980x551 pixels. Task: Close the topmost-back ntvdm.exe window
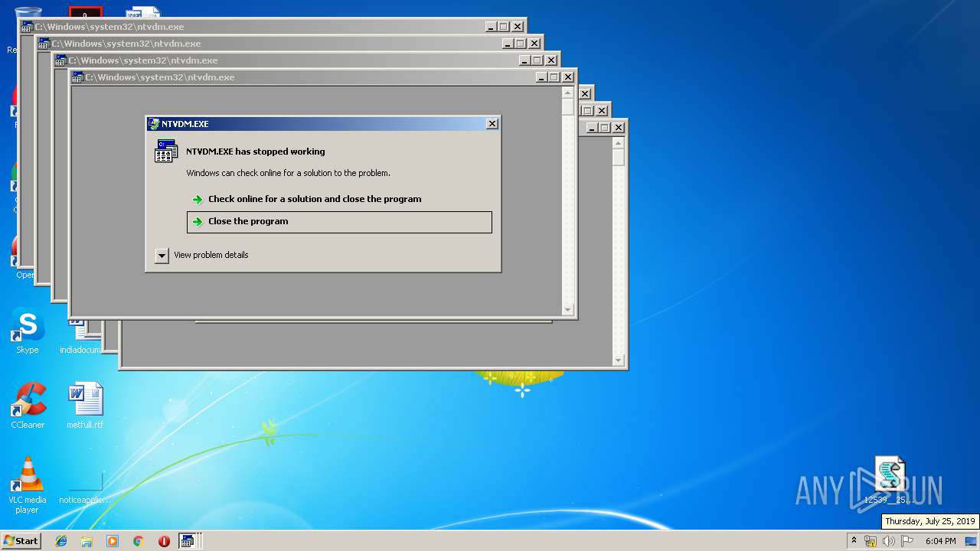click(x=518, y=27)
